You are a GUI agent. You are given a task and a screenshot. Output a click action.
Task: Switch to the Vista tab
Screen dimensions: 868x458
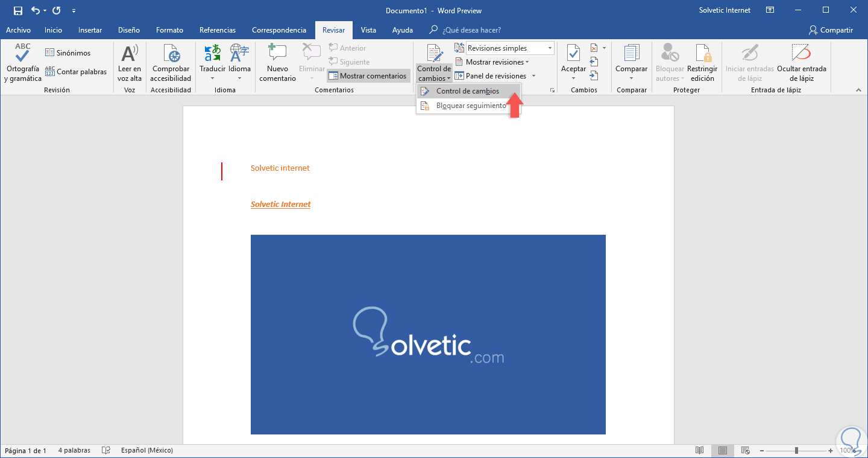(x=368, y=30)
